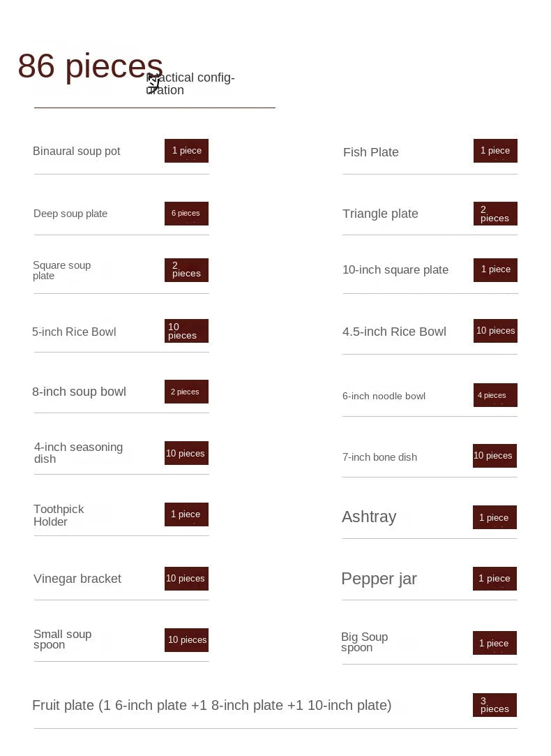Screen dimensions: 551x756
Task: Select the 8-inch soup bowl label
Action: click(79, 392)
